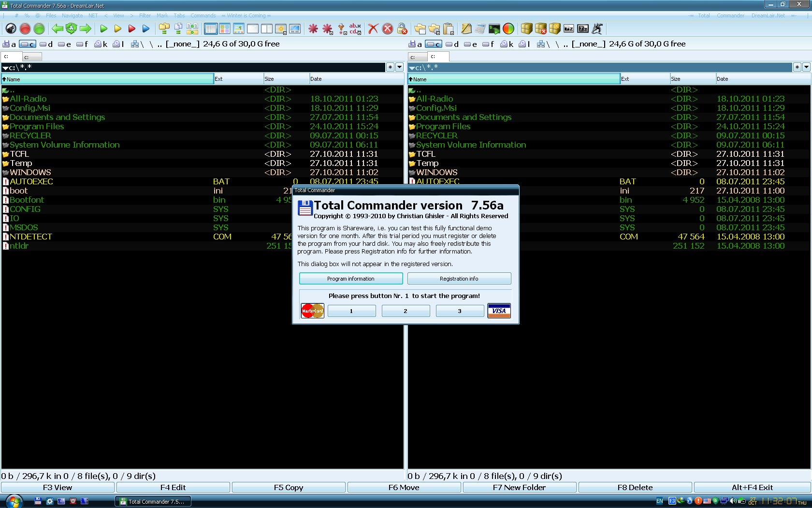
Task: Launch the calculator icon
Action: pos(479,29)
